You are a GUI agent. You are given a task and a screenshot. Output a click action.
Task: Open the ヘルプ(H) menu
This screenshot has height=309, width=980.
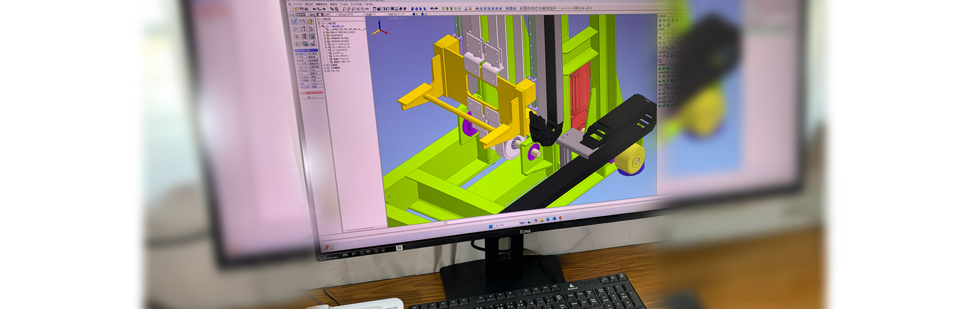(368, 4)
